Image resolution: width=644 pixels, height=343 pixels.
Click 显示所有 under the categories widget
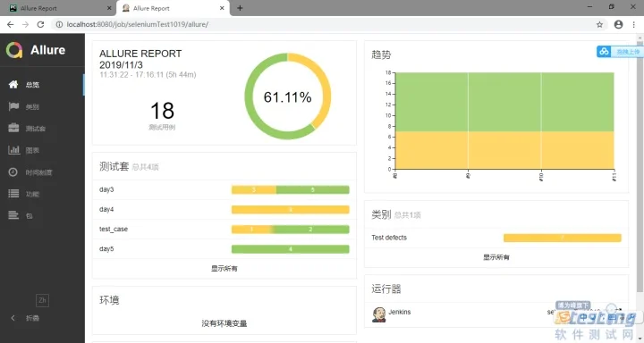tap(496, 257)
